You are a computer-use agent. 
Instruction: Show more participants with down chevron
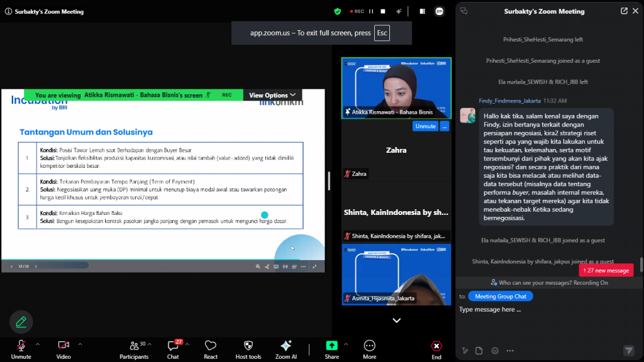pos(396,321)
